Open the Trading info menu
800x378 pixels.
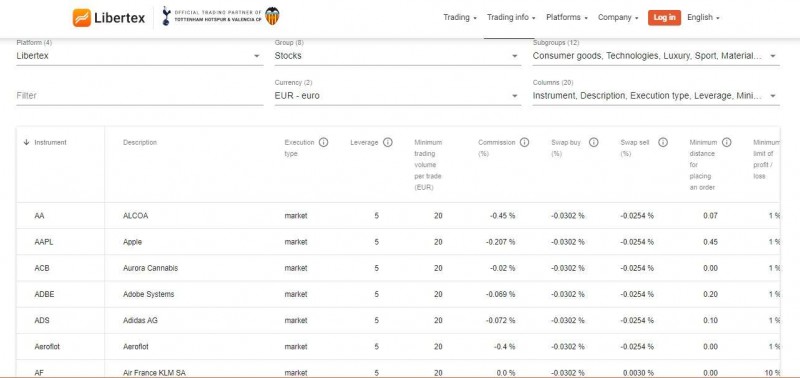point(511,17)
